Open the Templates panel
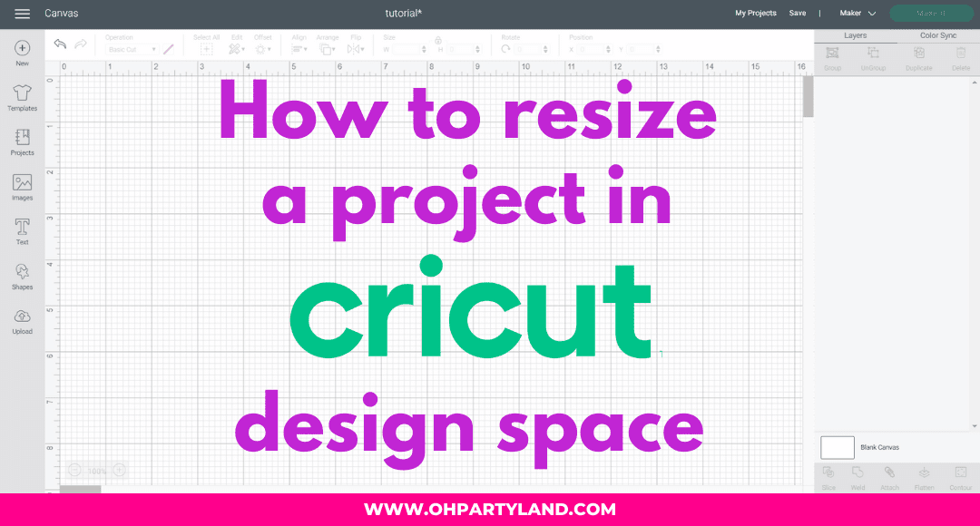The image size is (980, 526). (x=22, y=98)
